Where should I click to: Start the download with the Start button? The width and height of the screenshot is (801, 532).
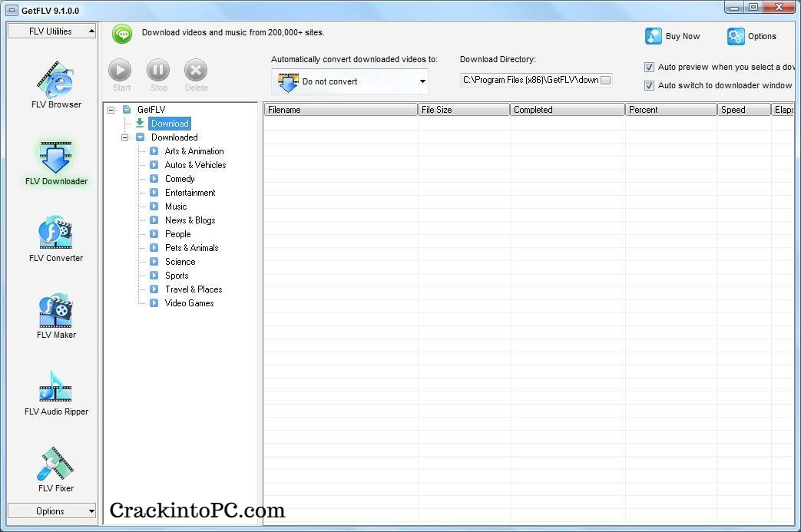121,75
